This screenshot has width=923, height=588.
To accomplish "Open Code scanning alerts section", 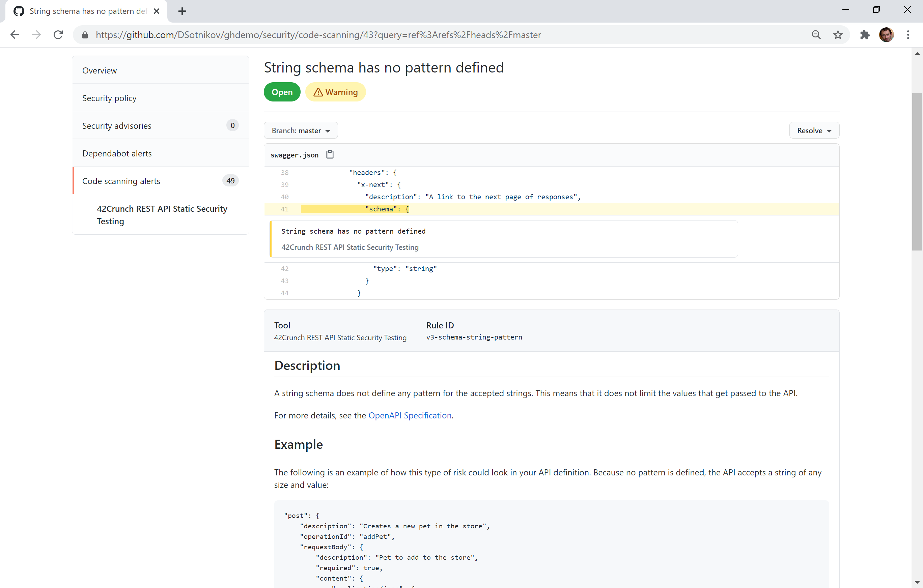I will point(121,181).
